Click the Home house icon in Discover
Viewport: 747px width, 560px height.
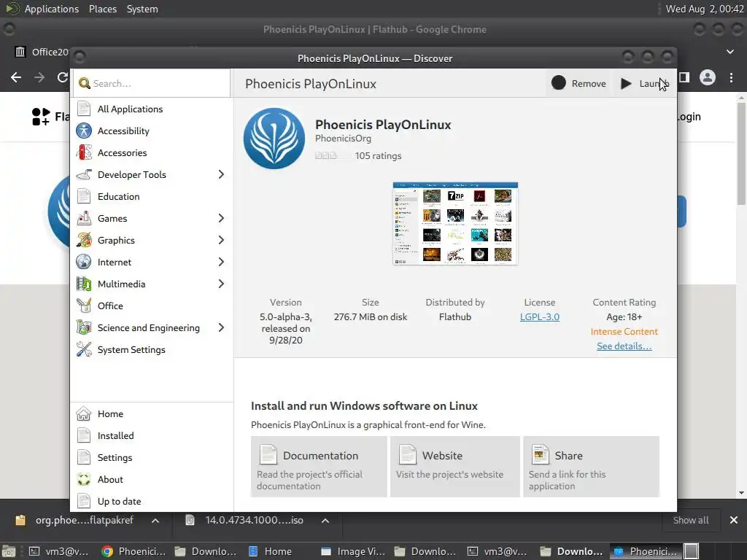[x=84, y=414]
